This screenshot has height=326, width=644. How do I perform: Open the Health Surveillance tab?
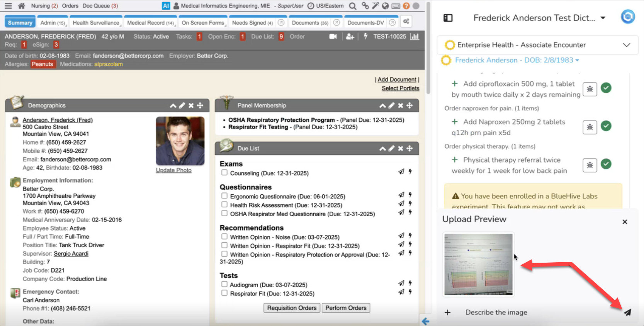[96, 23]
